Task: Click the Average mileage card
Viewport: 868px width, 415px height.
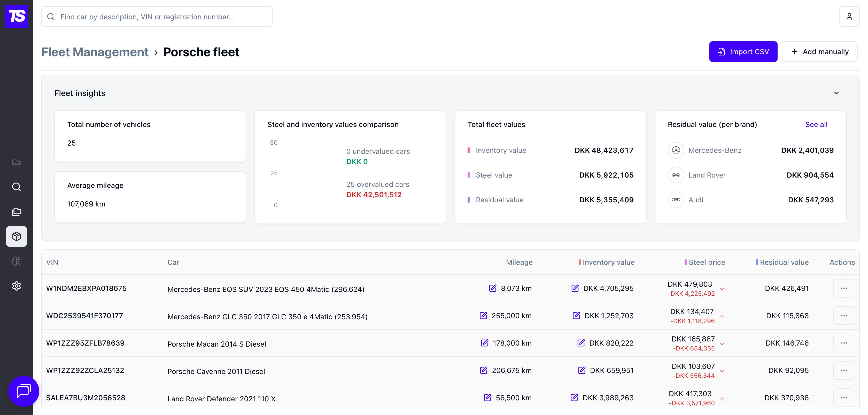Action: click(150, 197)
